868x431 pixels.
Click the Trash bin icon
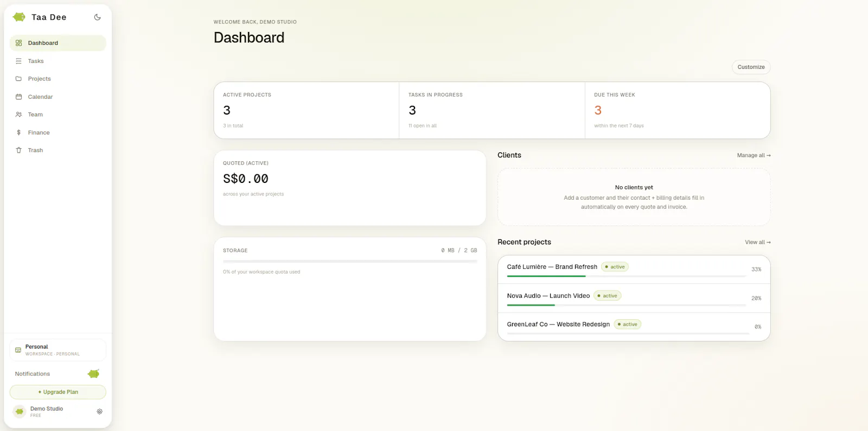click(18, 150)
